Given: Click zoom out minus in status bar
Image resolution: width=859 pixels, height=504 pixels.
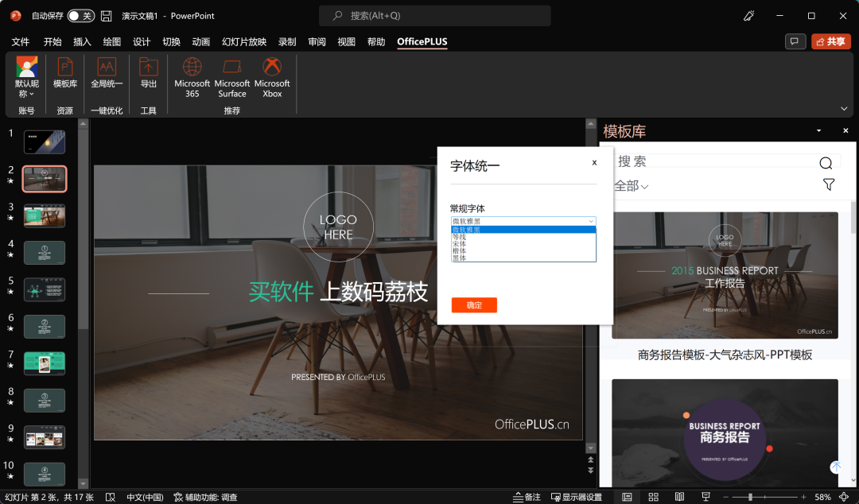Looking at the screenshot, I should [x=726, y=497].
